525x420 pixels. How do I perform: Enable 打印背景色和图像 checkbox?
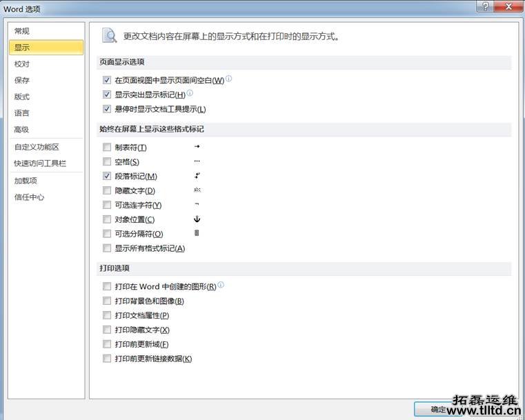tap(107, 301)
